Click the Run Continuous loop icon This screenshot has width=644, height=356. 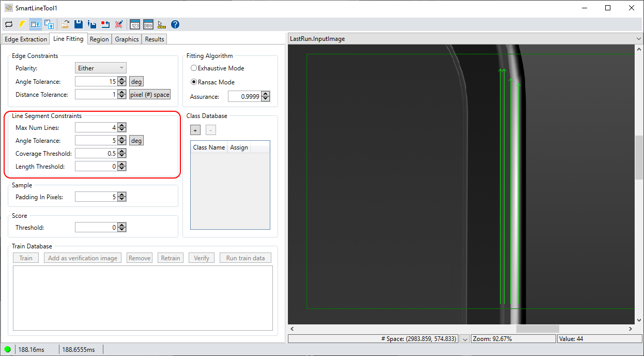pyautogui.click(x=8, y=24)
